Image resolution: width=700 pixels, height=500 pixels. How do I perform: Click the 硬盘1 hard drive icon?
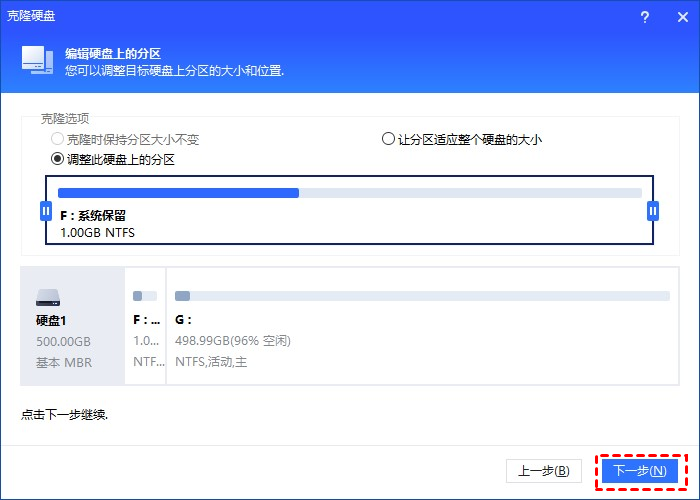tap(48, 297)
